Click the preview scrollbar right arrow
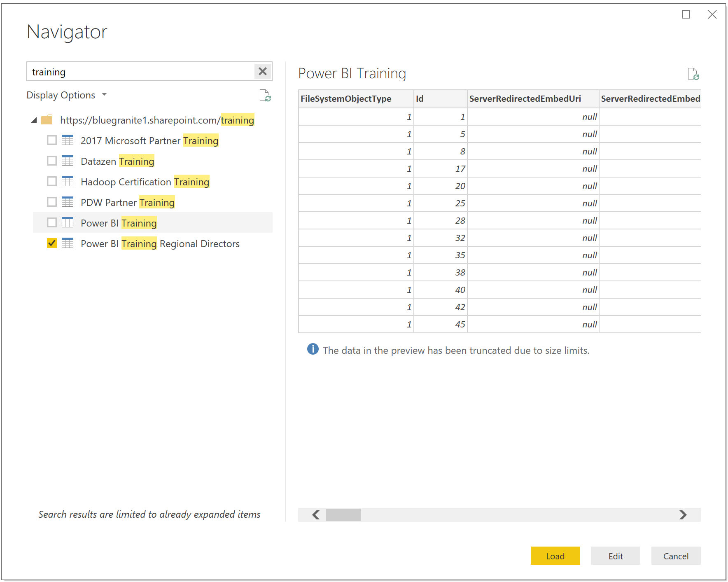The width and height of the screenshot is (728, 582). point(683,515)
